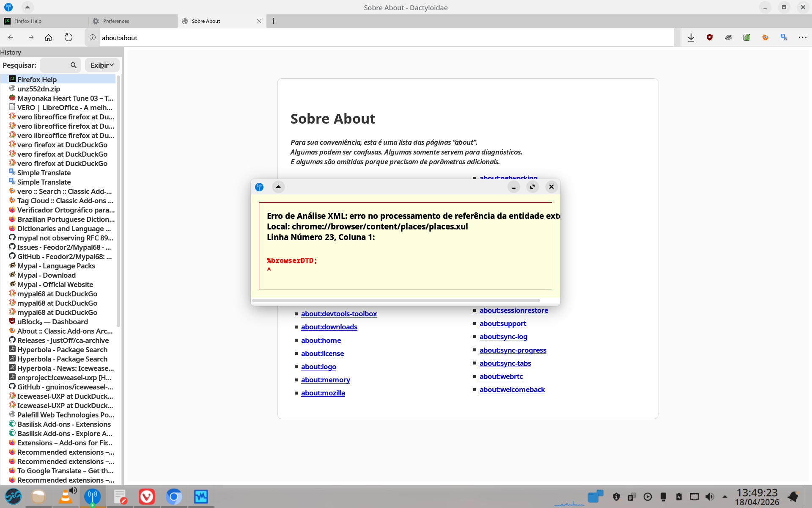
Task: Open the downloads arrow icon
Action: tap(691, 38)
